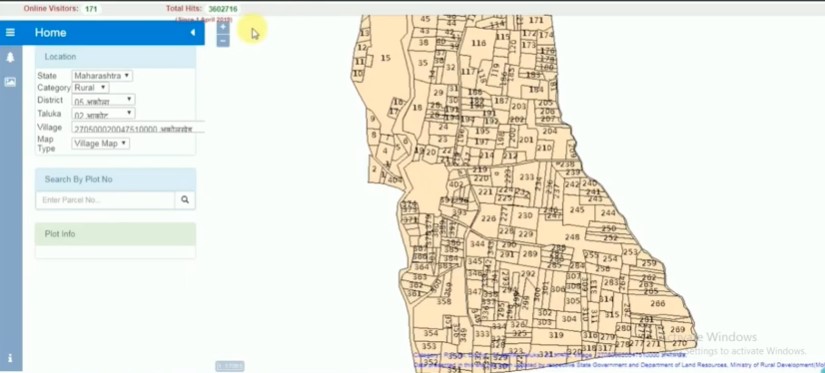Click the bell notification icon in sidebar
Image resolution: width=825 pixels, height=373 pixels.
click(10, 57)
